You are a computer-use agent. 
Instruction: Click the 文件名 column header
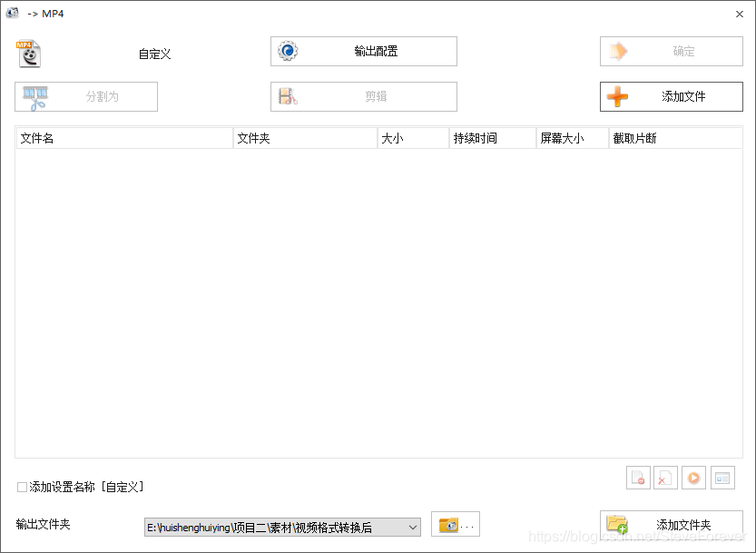coord(38,138)
